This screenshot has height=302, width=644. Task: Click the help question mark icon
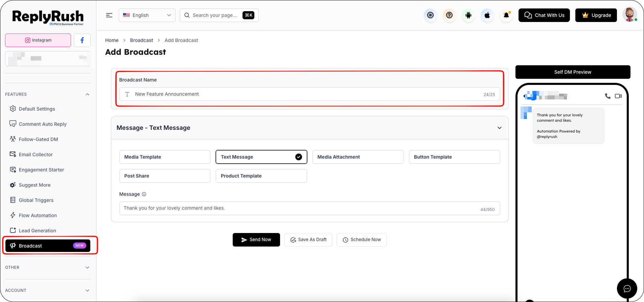pyautogui.click(x=450, y=15)
